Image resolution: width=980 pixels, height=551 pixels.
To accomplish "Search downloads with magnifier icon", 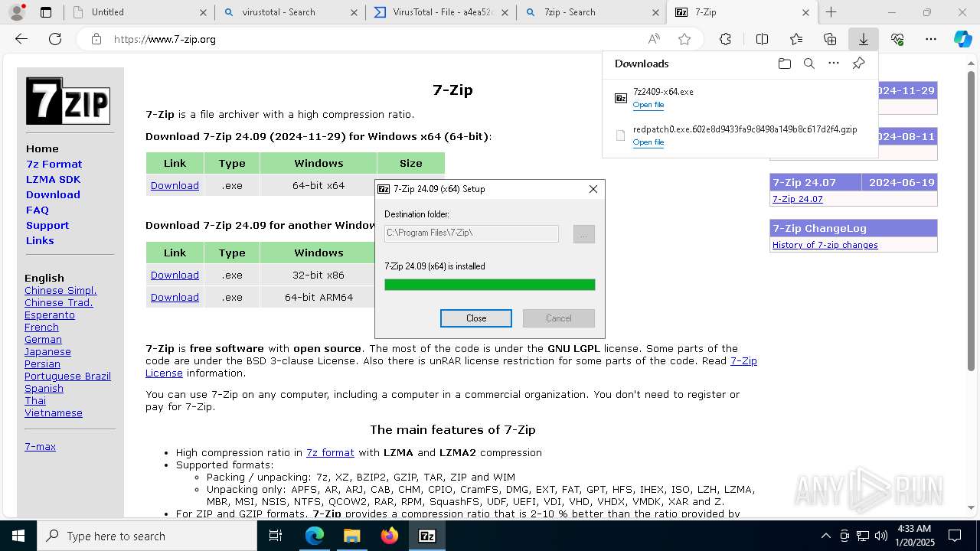I will (808, 64).
